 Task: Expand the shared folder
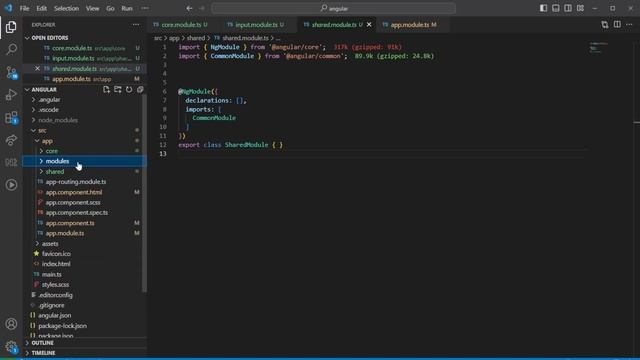point(55,171)
